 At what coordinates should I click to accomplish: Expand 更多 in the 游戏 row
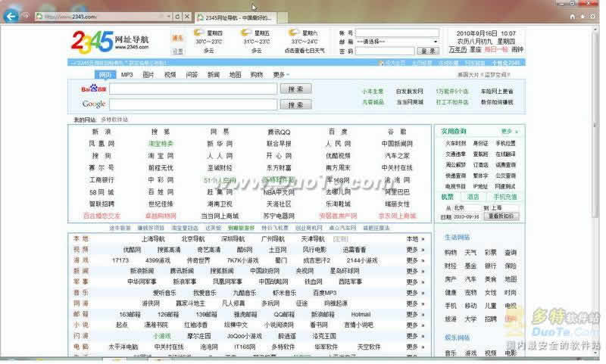(415, 260)
